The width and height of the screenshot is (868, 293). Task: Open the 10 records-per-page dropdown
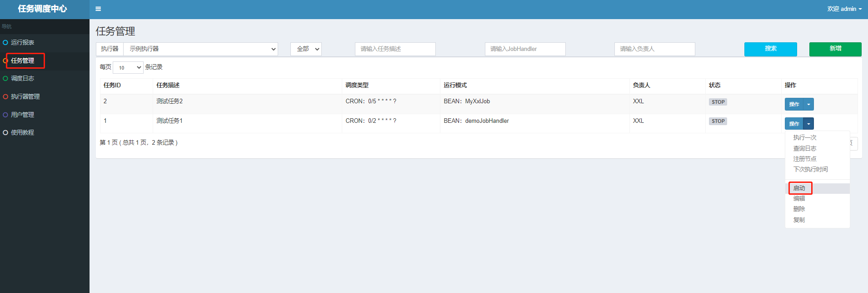click(128, 67)
